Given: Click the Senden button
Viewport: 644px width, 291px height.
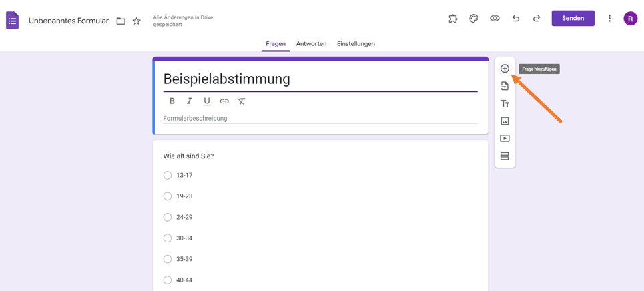Looking at the screenshot, I should 573,19.
